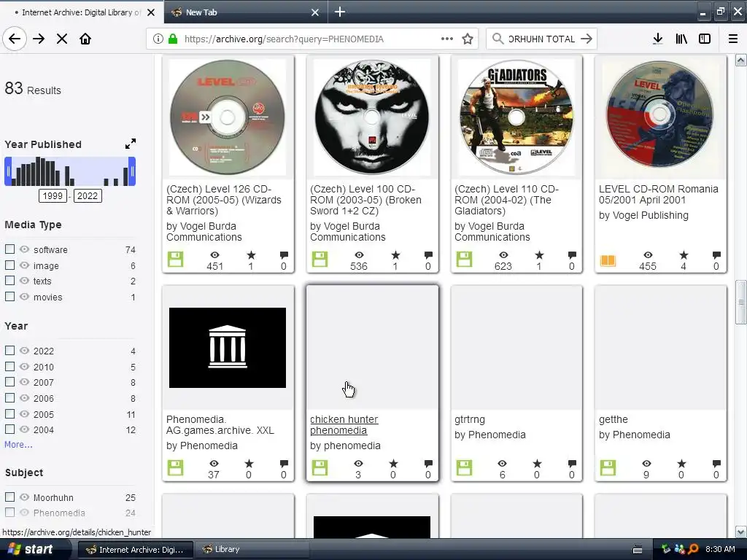The image size is (747, 560).
Task: Open the downloads panel
Action: [x=658, y=39]
